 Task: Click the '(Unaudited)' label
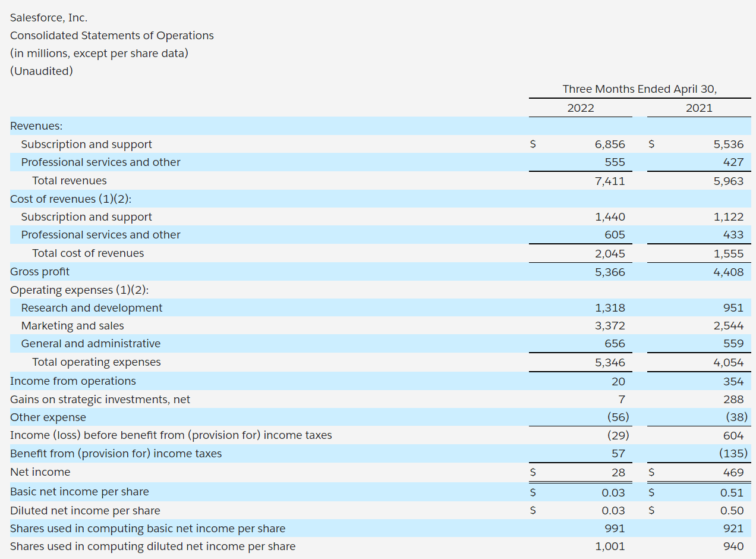42,71
